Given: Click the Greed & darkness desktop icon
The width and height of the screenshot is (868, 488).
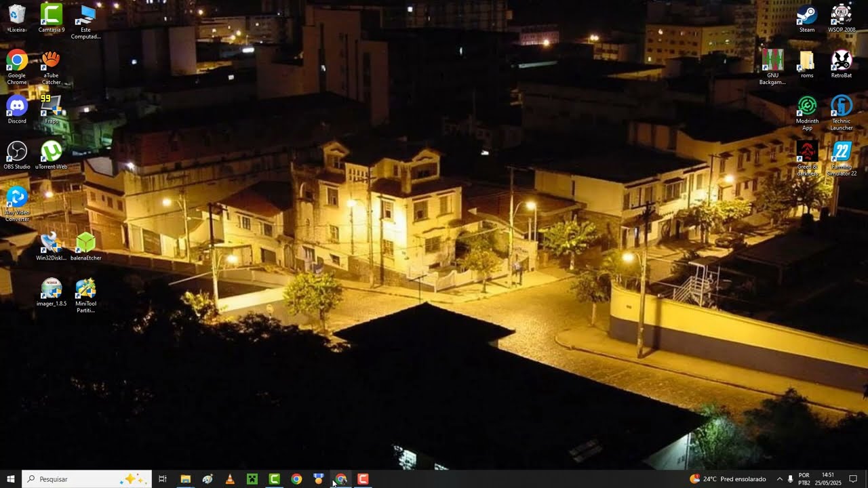Looking at the screenshot, I should 807,159.
